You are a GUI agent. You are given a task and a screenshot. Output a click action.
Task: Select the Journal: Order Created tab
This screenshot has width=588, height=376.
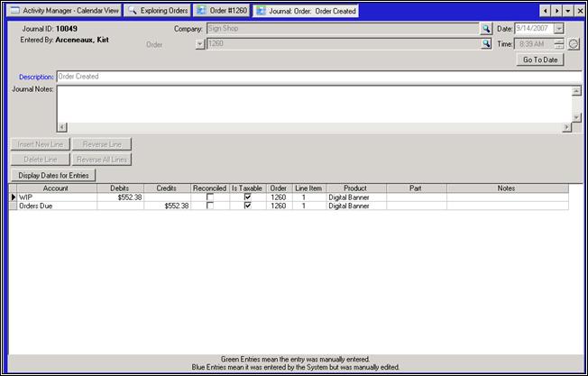coord(306,11)
